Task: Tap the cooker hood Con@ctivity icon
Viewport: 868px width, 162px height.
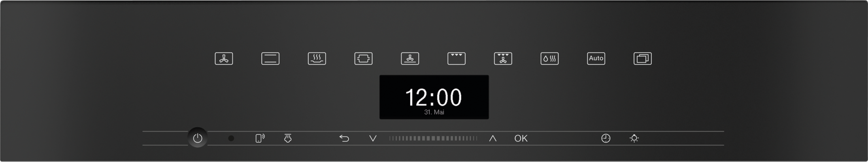Action: 288,138
